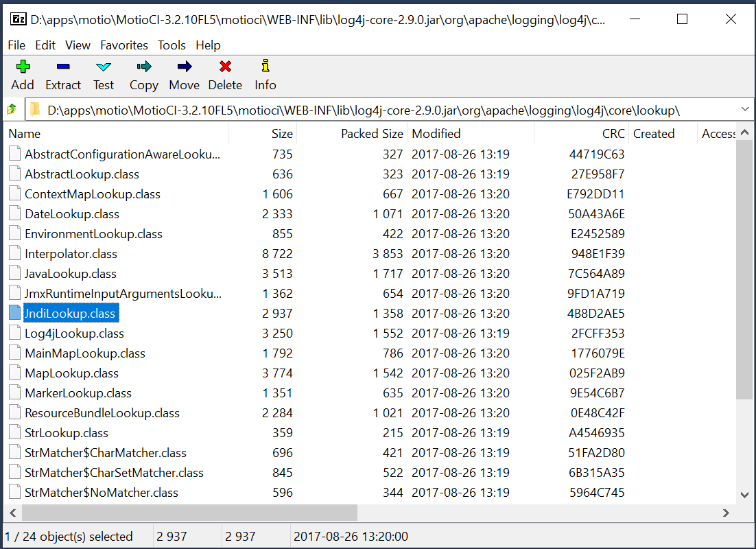Click folder icon in address bar

tap(35, 110)
